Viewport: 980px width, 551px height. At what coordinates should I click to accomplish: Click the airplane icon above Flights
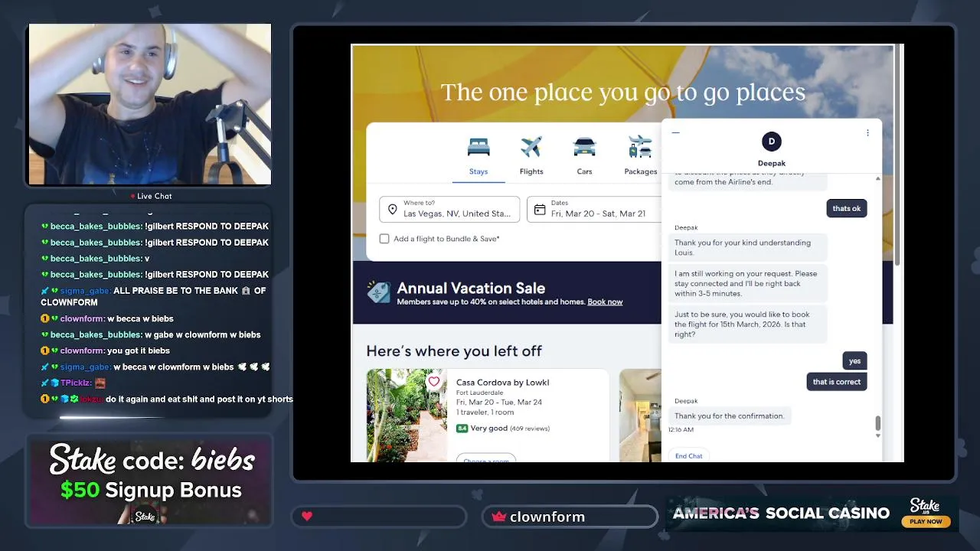531,146
